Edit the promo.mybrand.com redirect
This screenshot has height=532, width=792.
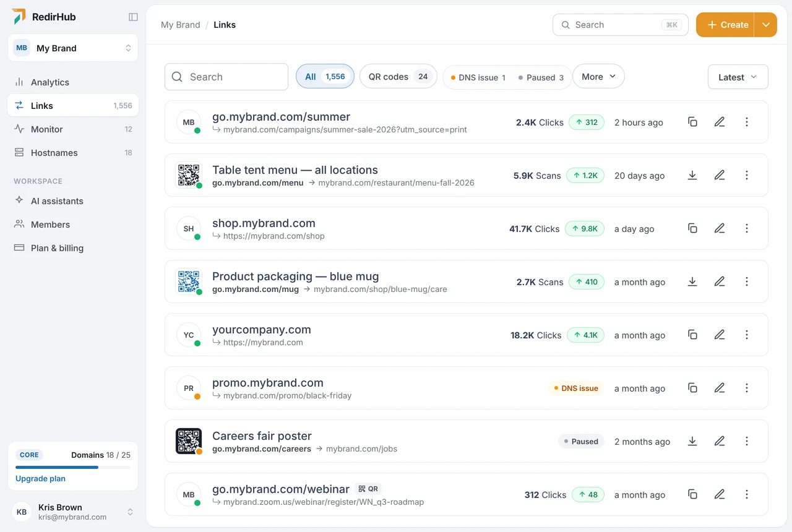coord(720,388)
